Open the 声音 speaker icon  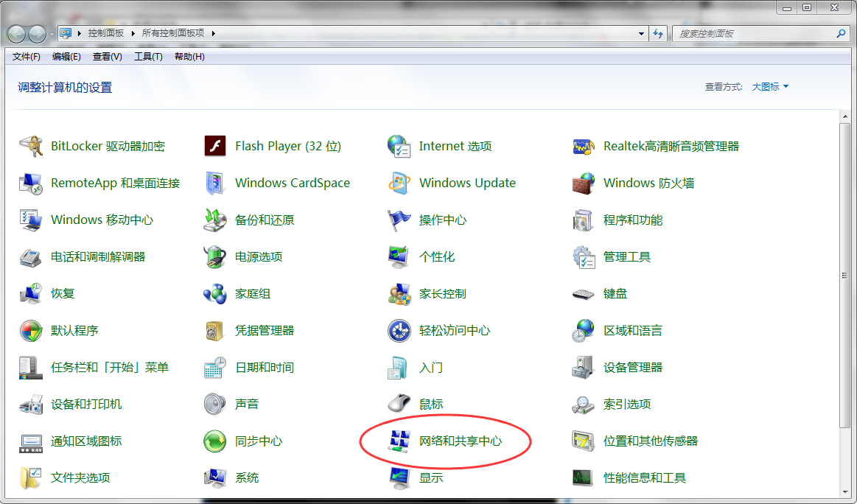(x=215, y=405)
